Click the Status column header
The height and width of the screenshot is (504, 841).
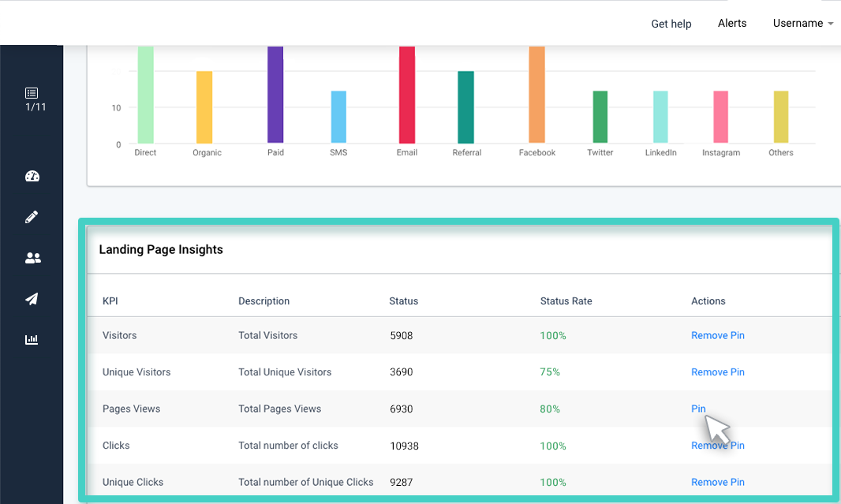pos(403,301)
